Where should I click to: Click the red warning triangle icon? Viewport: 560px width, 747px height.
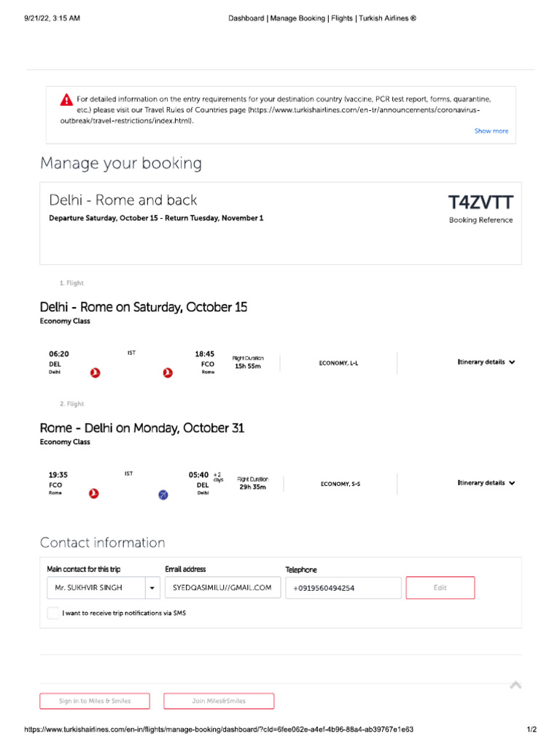click(x=66, y=99)
